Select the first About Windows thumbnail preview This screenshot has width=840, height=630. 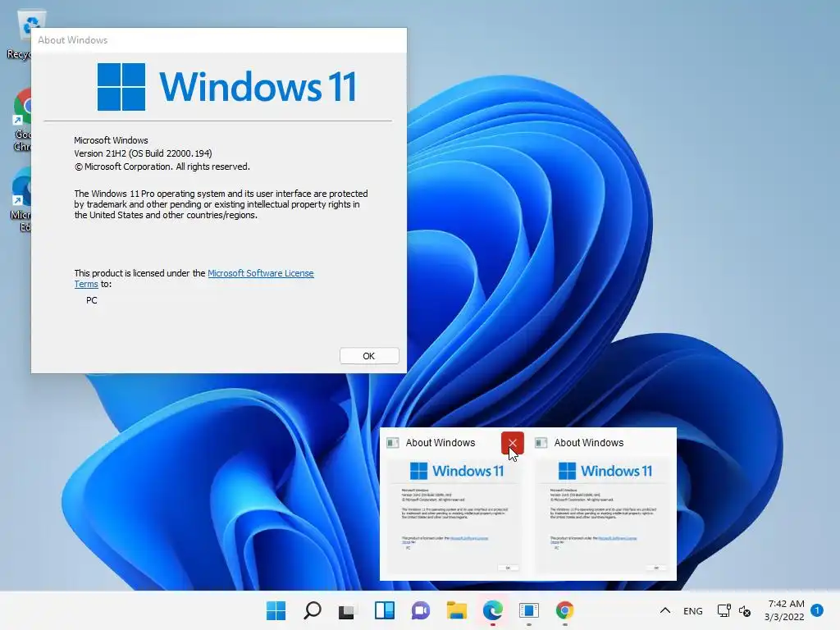[x=454, y=517]
